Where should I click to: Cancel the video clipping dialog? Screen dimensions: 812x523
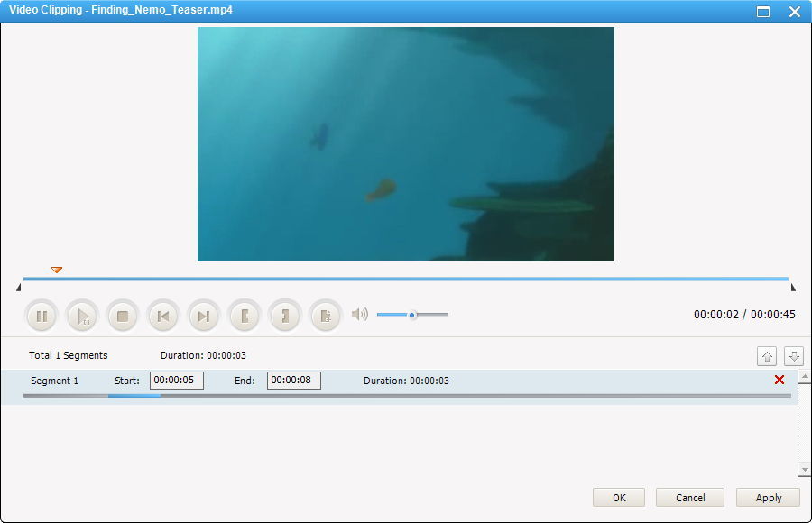click(689, 497)
